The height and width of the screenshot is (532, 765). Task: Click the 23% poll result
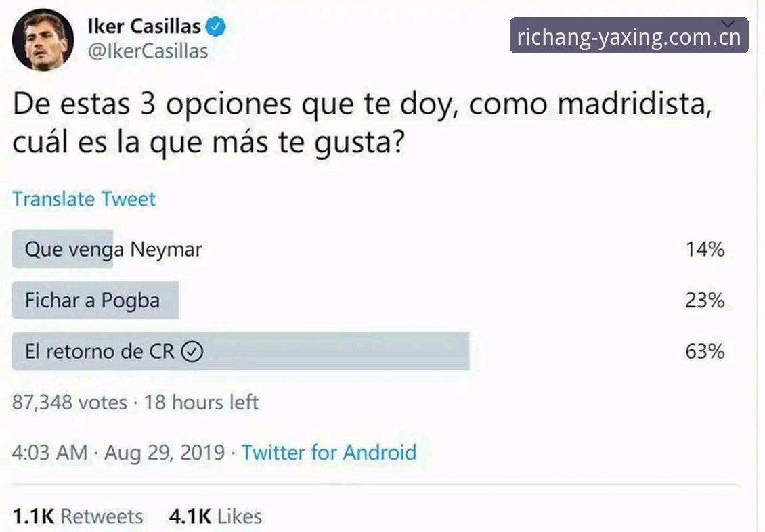pyautogui.click(x=705, y=301)
